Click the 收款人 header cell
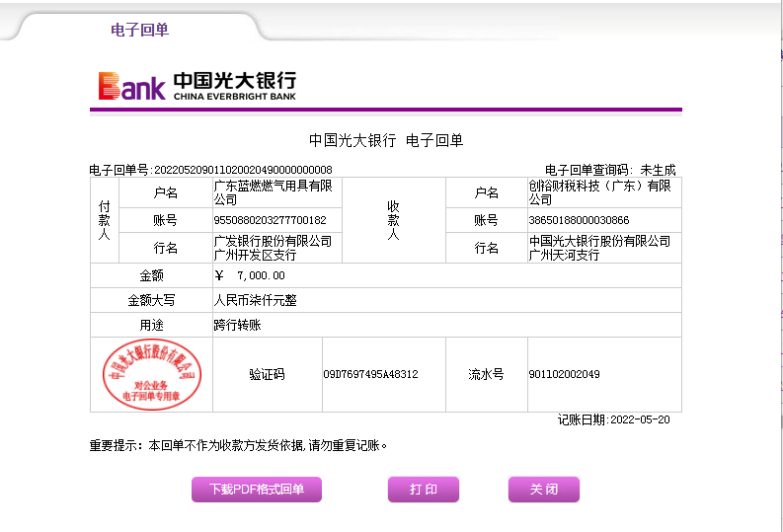The height and width of the screenshot is (532, 783). pos(394,220)
